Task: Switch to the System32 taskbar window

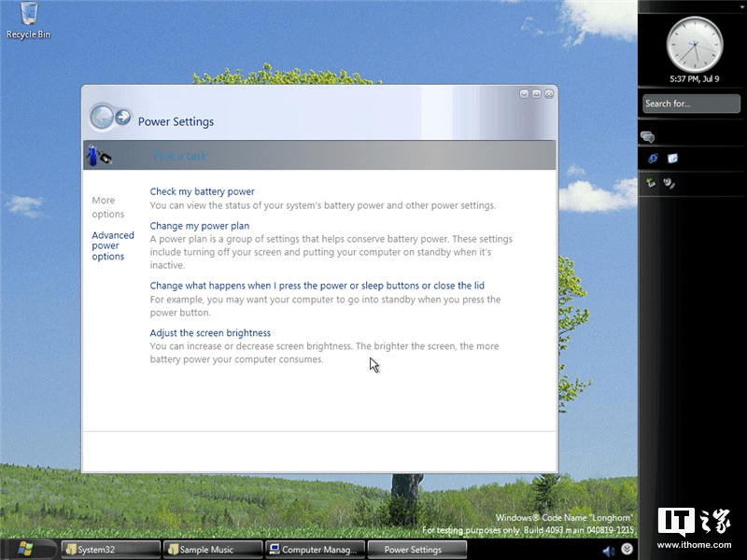Action: point(107,549)
